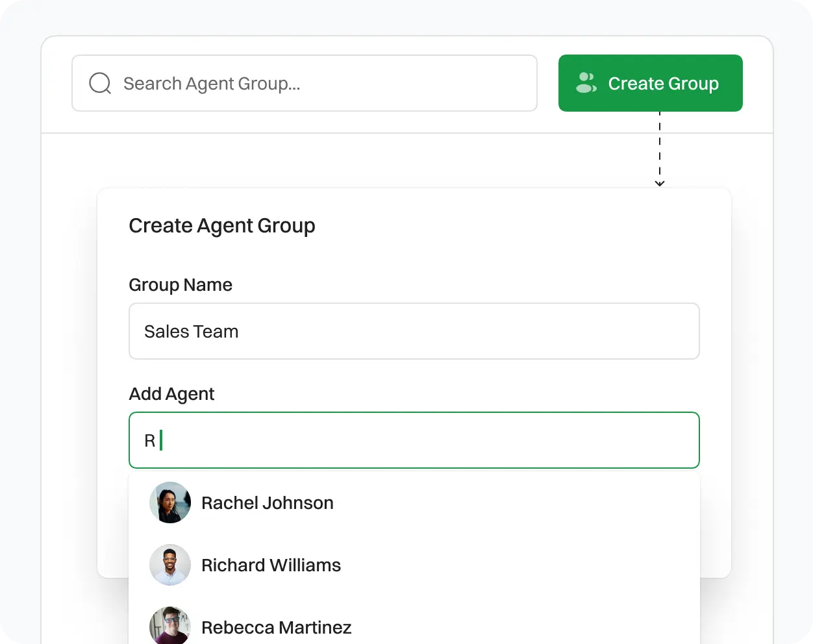The image size is (813, 644).
Task: Click Rachel Johnson's profile avatar
Action: point(169,502)
